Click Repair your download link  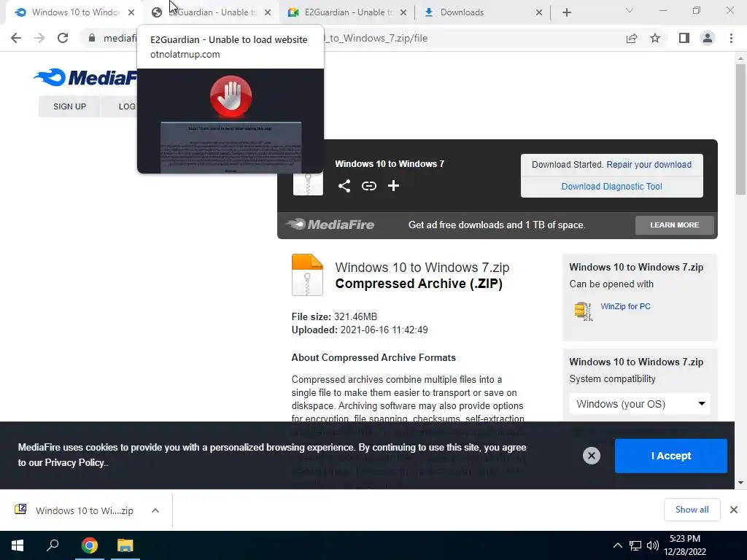click(x=649, y=164)
